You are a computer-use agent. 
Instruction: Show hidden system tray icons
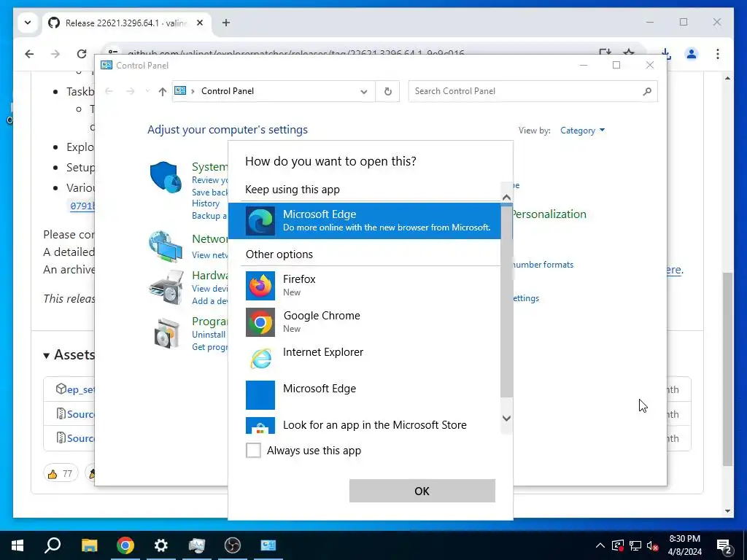(600, 545)
